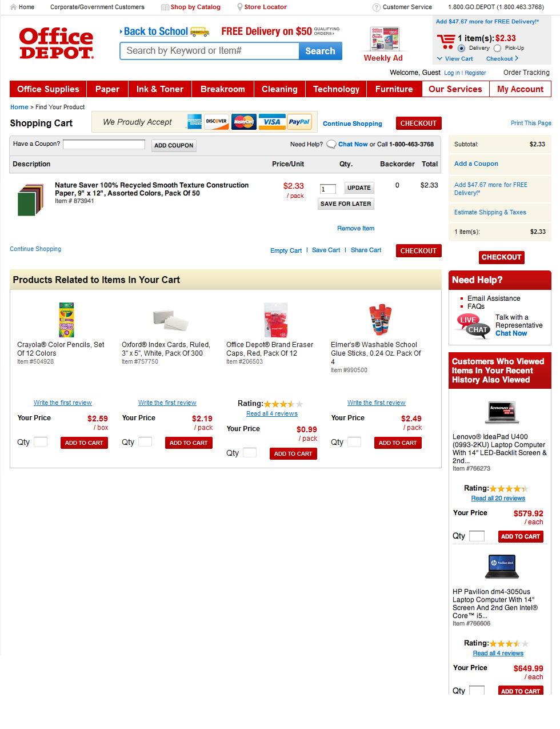Open the Live Chat bubble icon
This screenshot has width=560, height=729.
(473, 326)
